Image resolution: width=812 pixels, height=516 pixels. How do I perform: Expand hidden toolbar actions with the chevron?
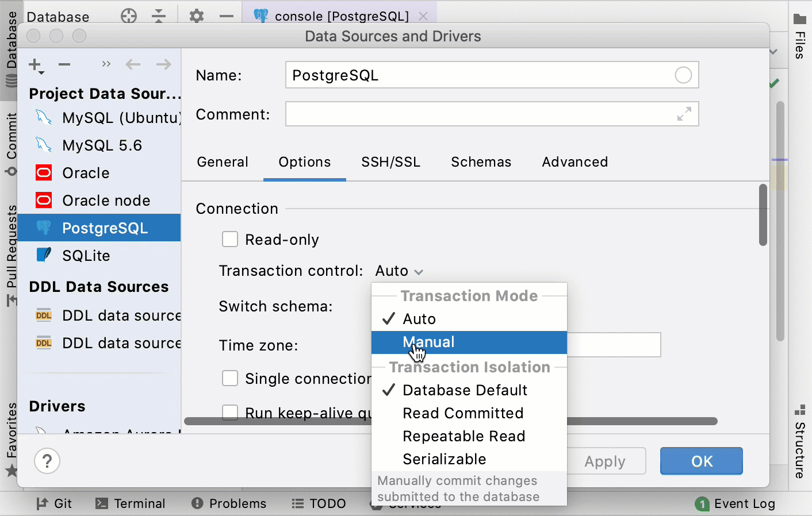pos(106,64)
